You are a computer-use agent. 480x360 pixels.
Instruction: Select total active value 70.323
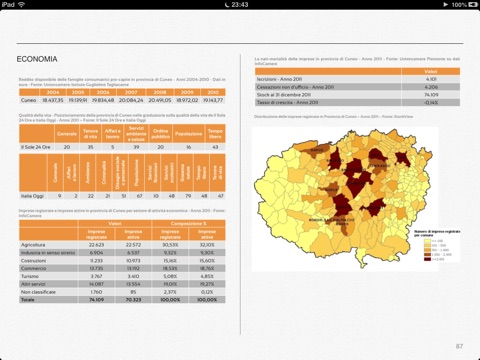click(x=133, y=300)
